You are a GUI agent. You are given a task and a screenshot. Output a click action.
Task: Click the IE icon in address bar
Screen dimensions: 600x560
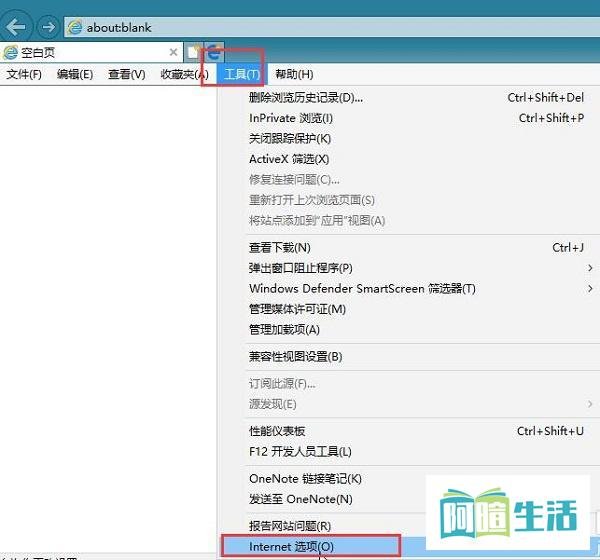[75, 27]
